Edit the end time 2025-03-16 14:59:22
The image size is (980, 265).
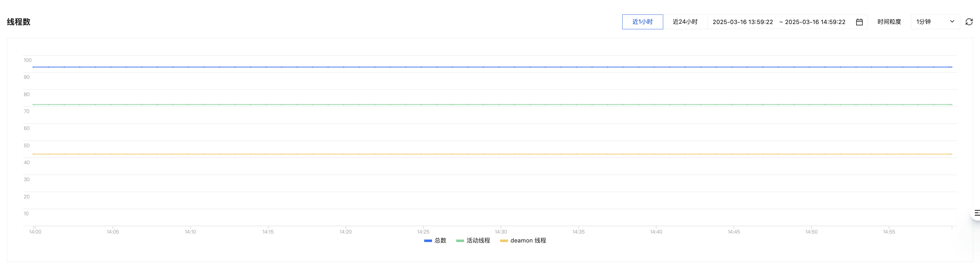pos(815,22)
